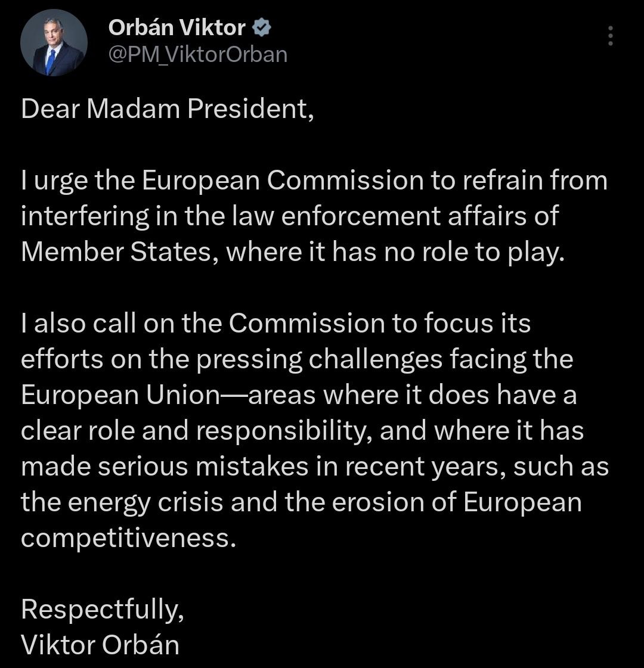Open the tweet's three-dot more options menu
The width and height of the screenshot is (644, 668).
610,36
